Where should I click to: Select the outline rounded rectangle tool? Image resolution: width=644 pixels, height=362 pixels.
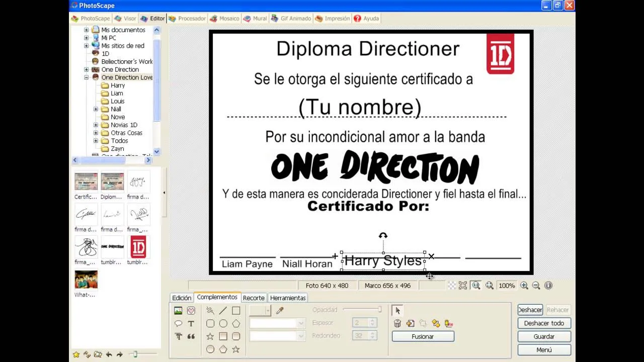(210, 324)
